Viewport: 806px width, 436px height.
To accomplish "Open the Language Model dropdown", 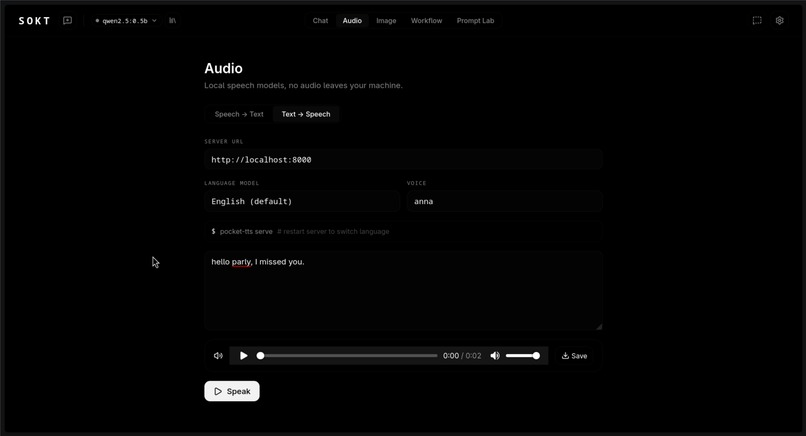I will pyautogui.click(x=302, y=201).
